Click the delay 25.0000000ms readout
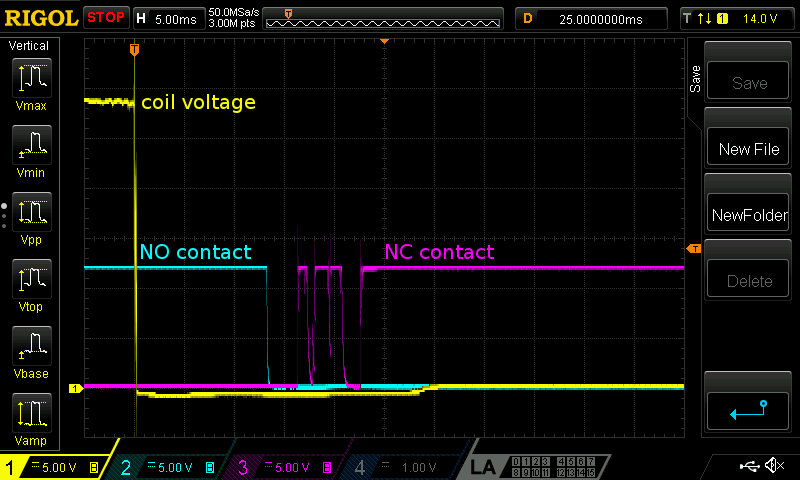The image size is (800, 480). 601,20
